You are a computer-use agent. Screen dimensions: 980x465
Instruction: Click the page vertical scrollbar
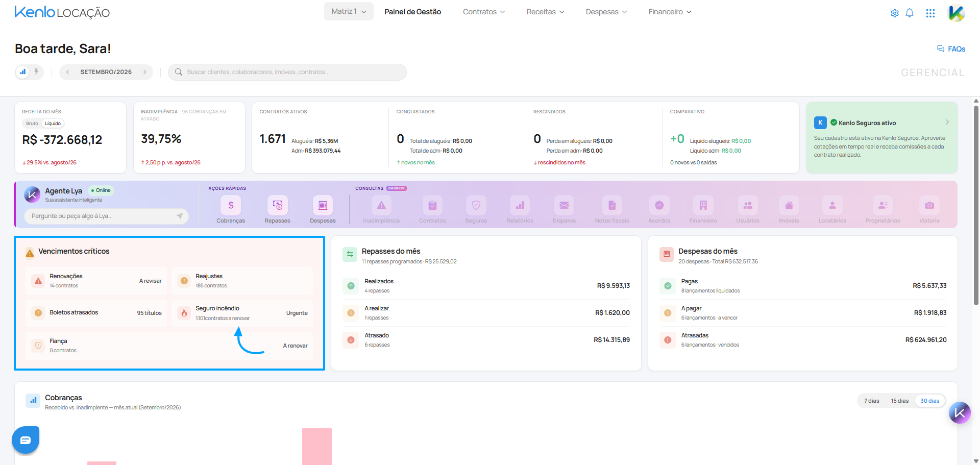976,204
